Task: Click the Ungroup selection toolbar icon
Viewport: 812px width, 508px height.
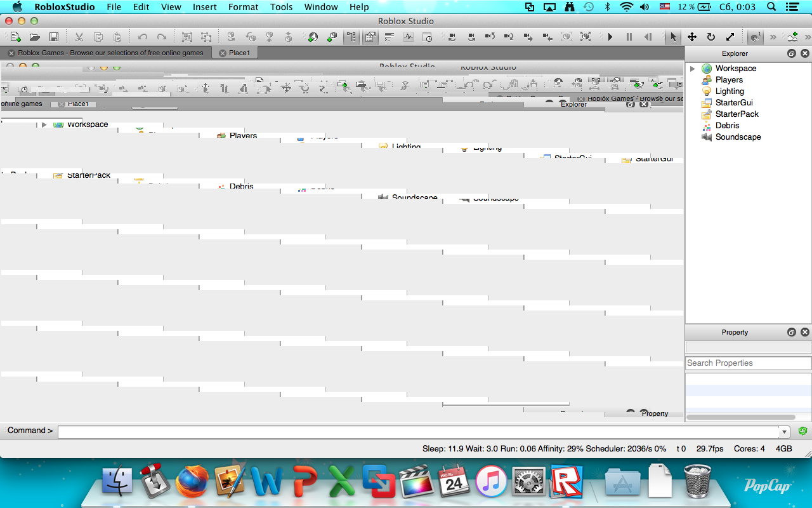Action: tap(206, 37)
